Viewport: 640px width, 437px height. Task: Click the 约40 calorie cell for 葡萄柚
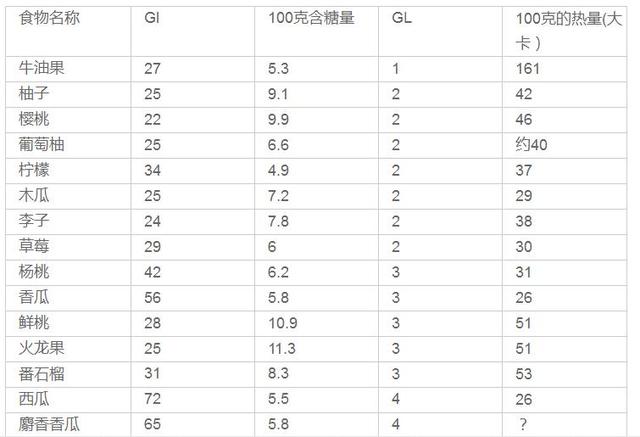(x=532, y=145)
